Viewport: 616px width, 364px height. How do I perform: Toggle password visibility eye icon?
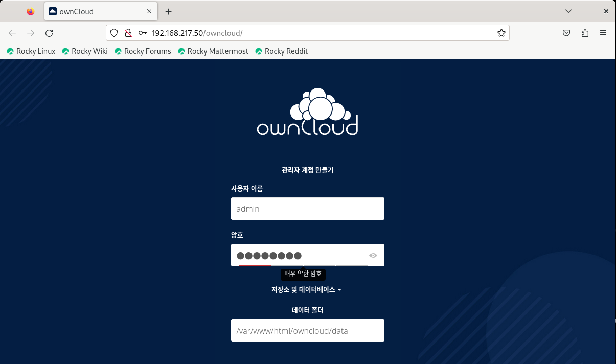tap(373, 256)
